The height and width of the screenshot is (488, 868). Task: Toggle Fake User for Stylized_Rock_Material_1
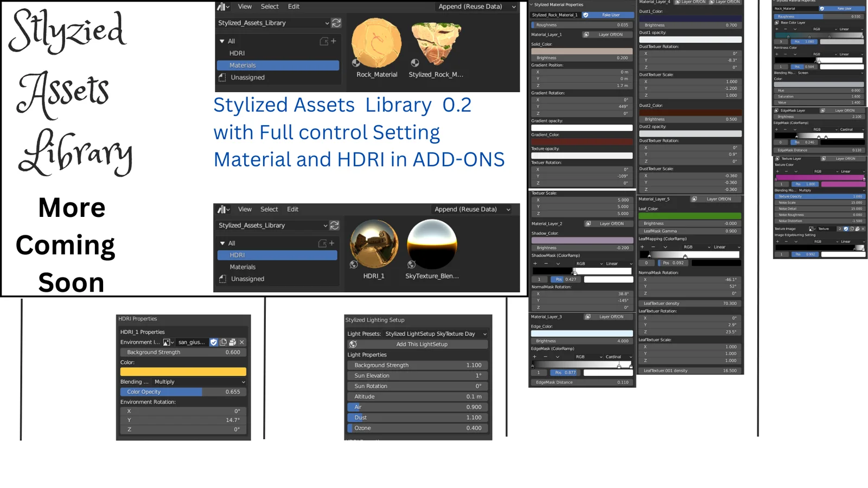click(607, 15)
